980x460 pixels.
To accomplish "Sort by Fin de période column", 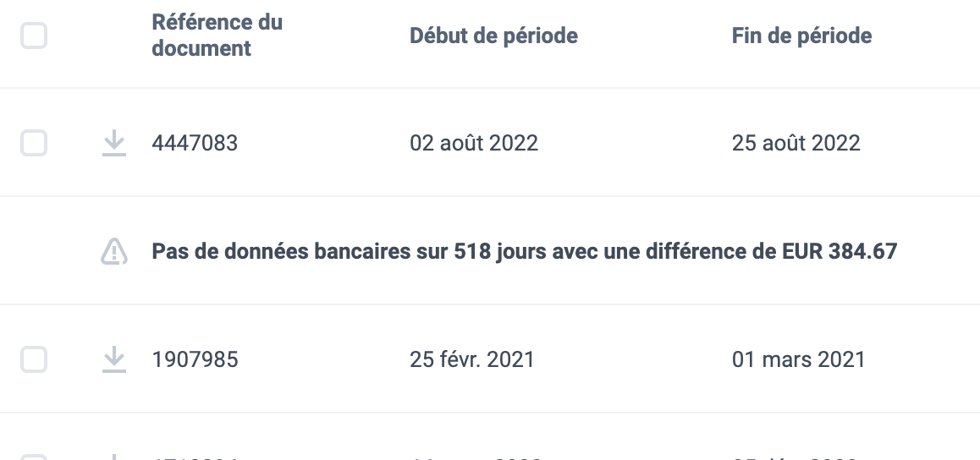I will pos(802,36).
